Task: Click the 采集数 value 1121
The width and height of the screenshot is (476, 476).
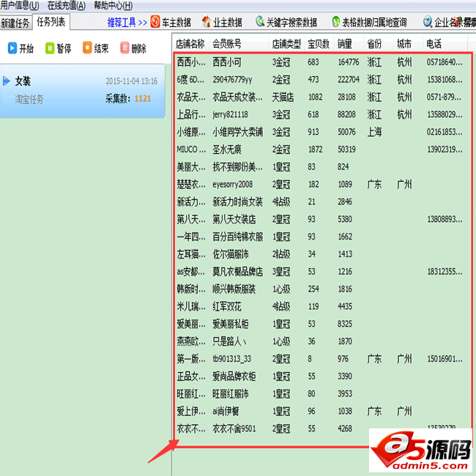Action: pos(143,98)
